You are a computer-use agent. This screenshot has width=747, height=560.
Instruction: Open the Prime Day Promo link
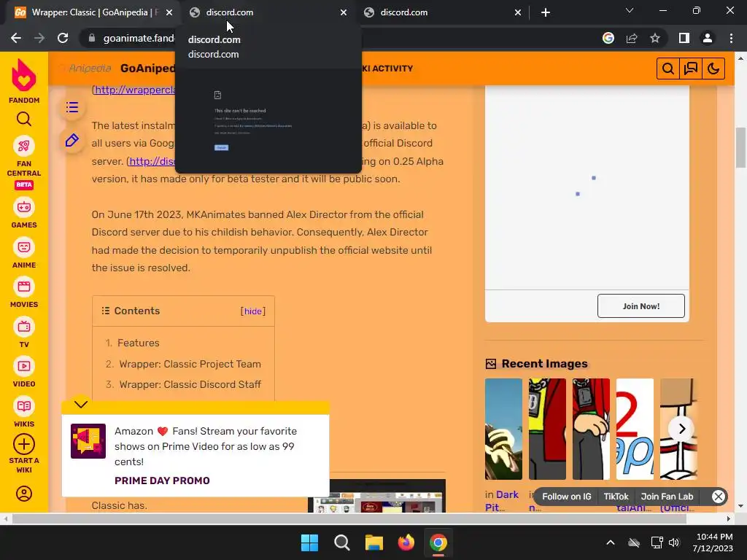pyautogui.click(x=162, y=481)
